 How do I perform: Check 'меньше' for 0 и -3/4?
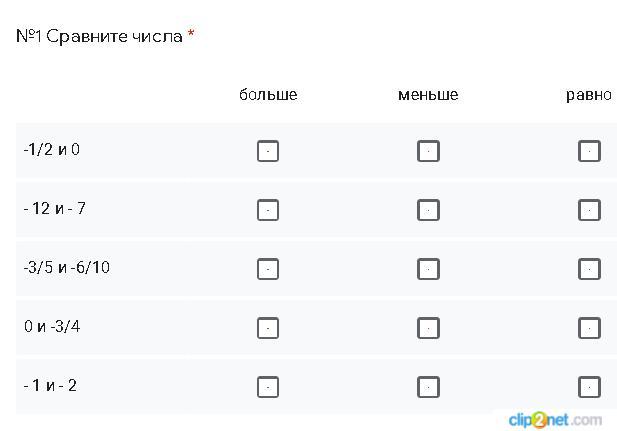click(x=428, y=328)
